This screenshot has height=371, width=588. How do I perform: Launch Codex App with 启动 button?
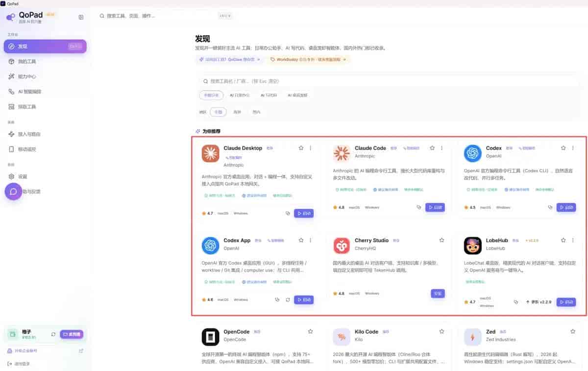(x=304, y=300)
